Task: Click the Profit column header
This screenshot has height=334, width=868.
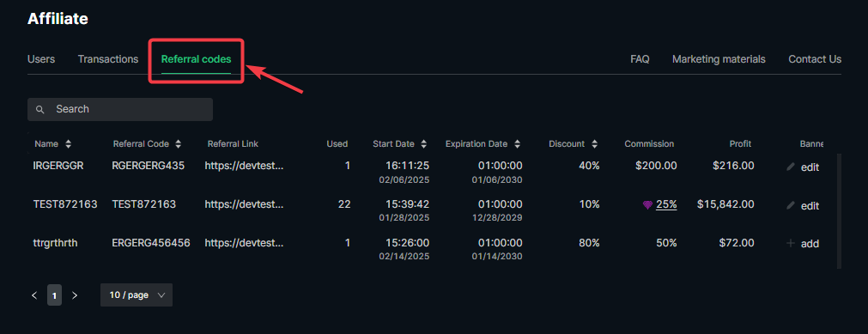Action: coord(740,144)
